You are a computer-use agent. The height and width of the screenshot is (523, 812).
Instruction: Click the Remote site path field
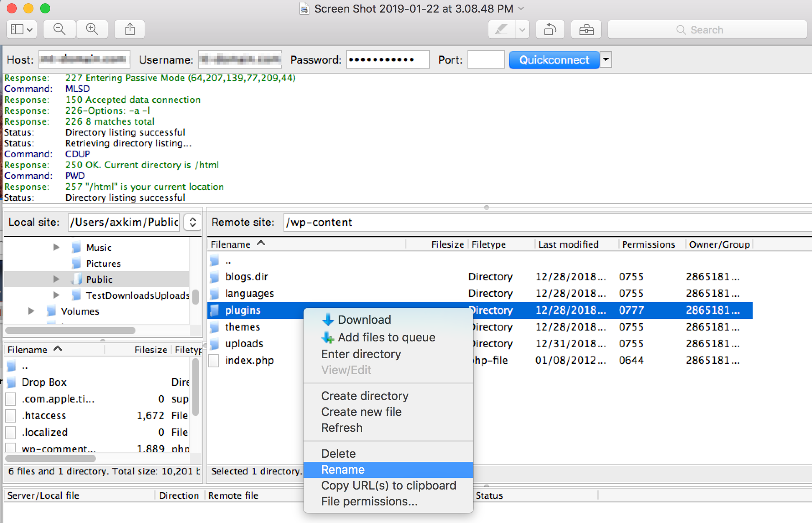click(x=547, y=222)
